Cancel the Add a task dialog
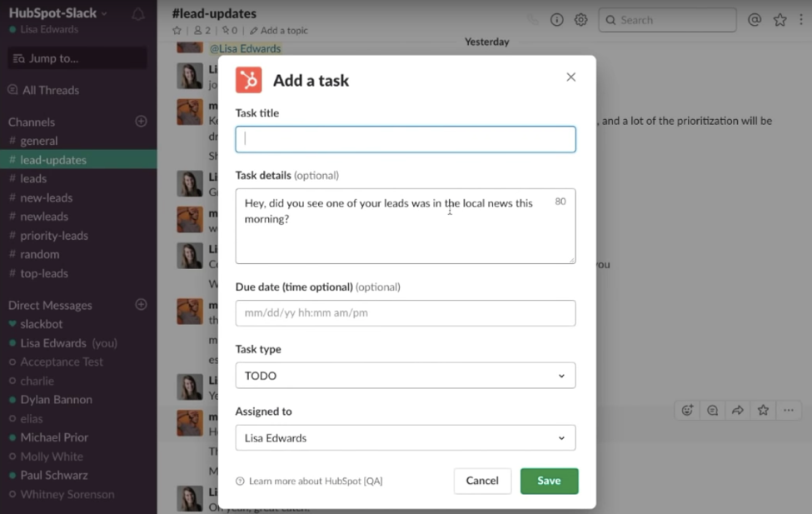 click(482, 481)
